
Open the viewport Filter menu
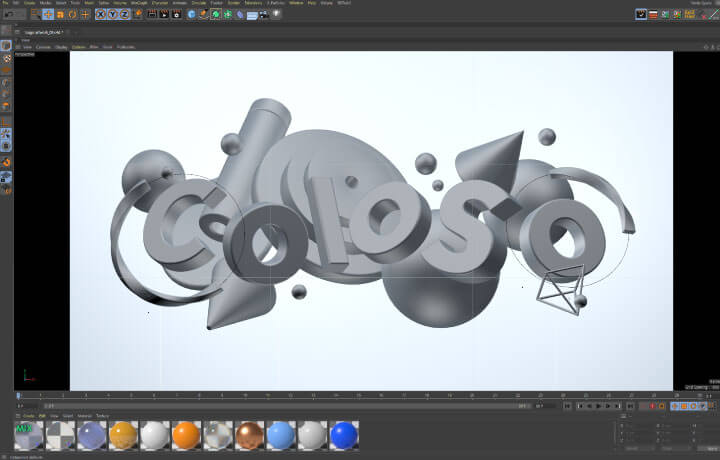[94, 47]
